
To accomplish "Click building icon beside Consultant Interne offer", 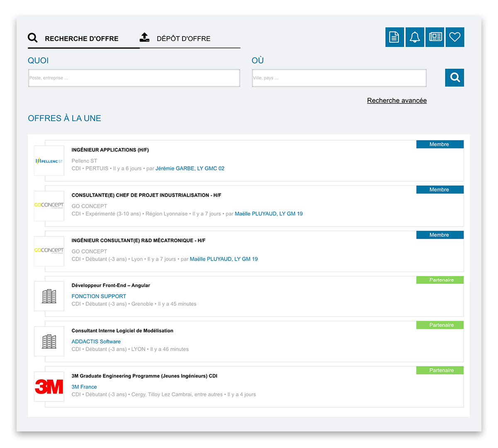I will pyautogui.click(x=49, y=341).
